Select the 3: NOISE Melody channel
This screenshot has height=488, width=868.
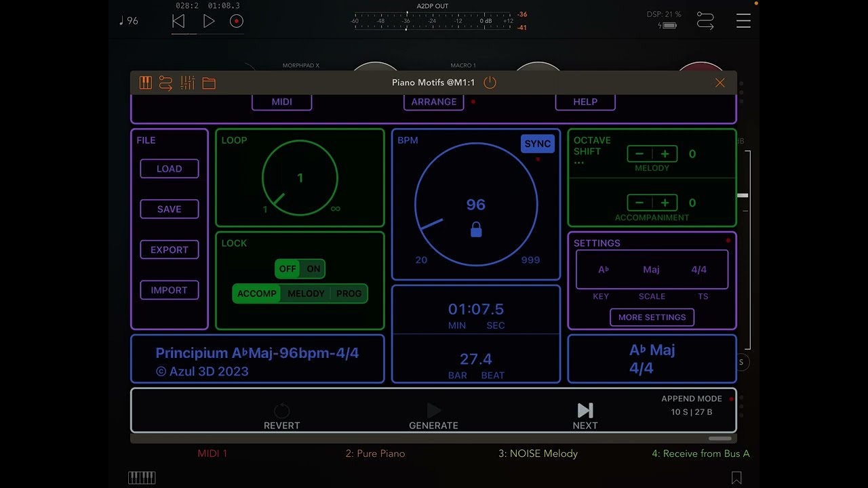(x=538, y=453)
